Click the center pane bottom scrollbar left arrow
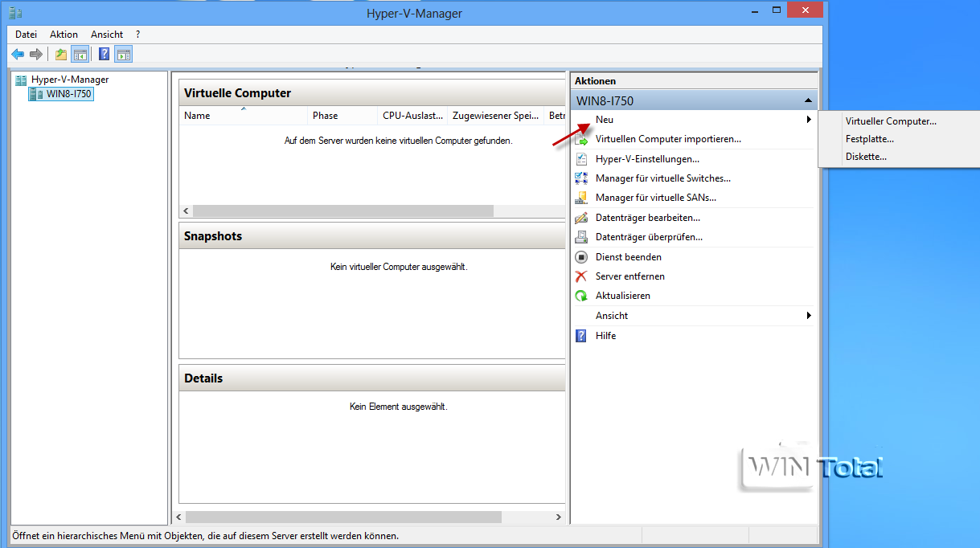 (x=178, y=517)
